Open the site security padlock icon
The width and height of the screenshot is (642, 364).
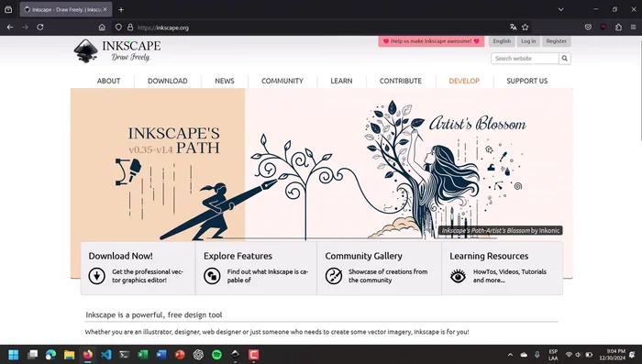click(x=130, y=27)
